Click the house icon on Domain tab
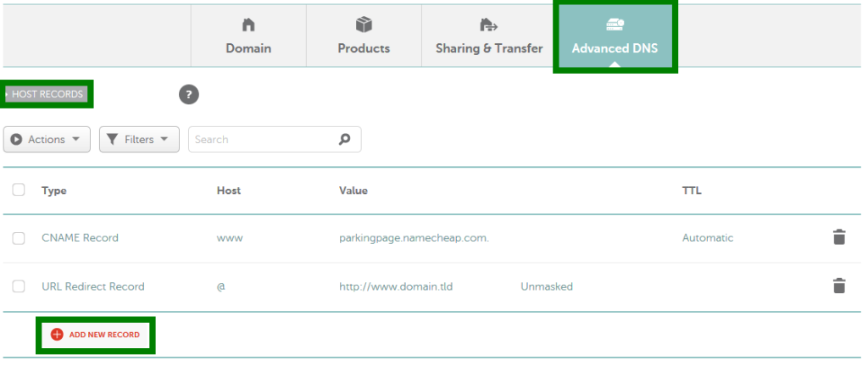Viewport: 868px width, 366px height. (x=248, y=25)
